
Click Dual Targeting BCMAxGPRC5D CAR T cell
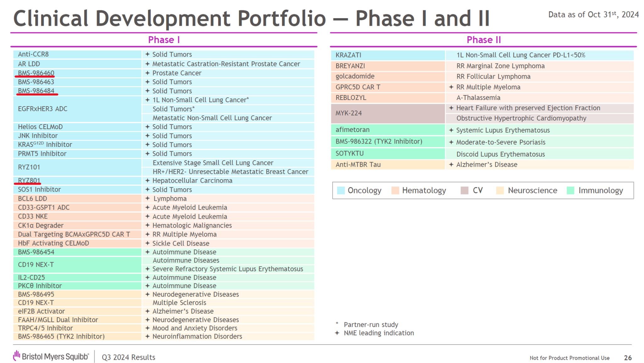tap(77, 234)
